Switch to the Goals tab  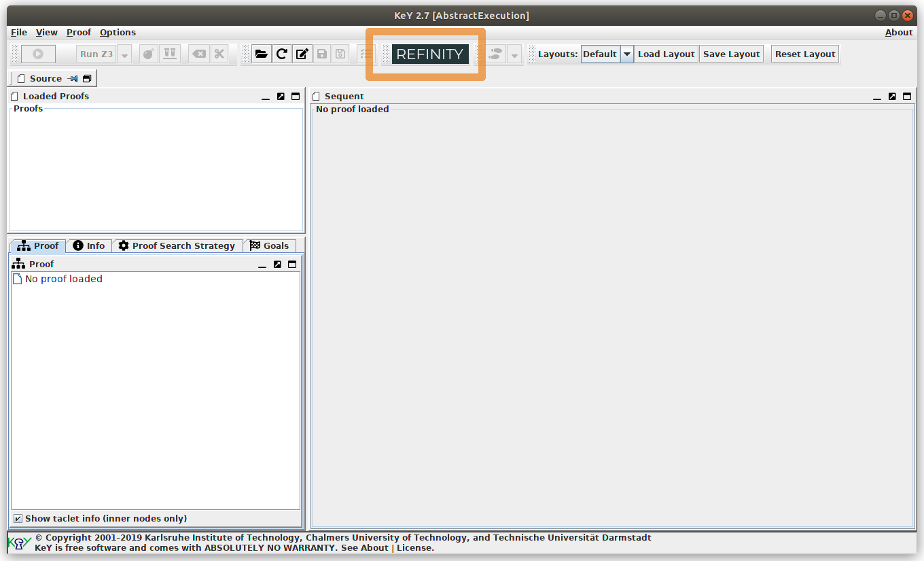[x=269, y=246]
